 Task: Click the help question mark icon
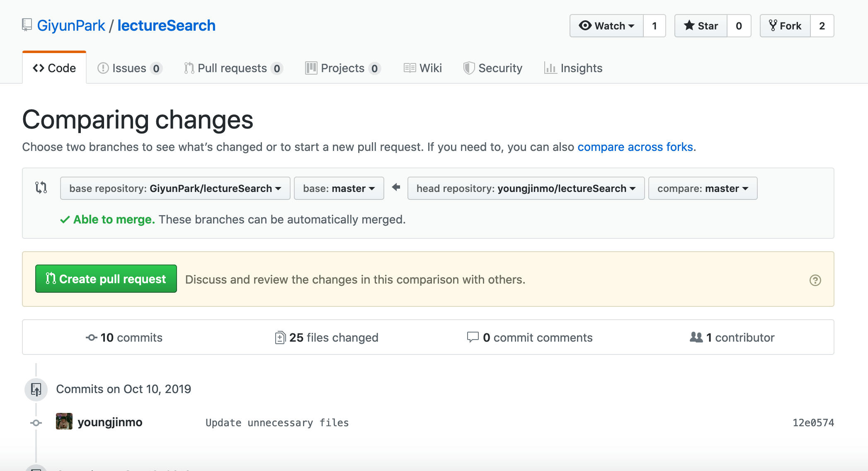tap(815, 280)
